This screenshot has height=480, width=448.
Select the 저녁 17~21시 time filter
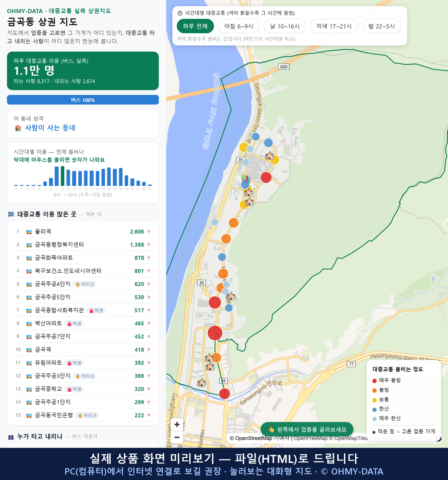[x=334, y=26]
